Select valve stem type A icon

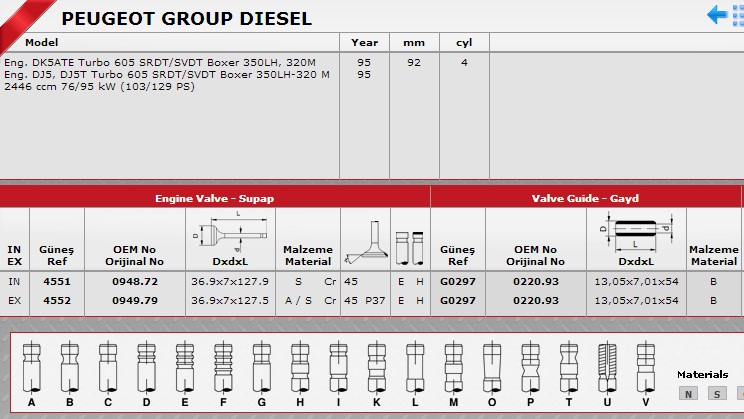pos(33,367)
